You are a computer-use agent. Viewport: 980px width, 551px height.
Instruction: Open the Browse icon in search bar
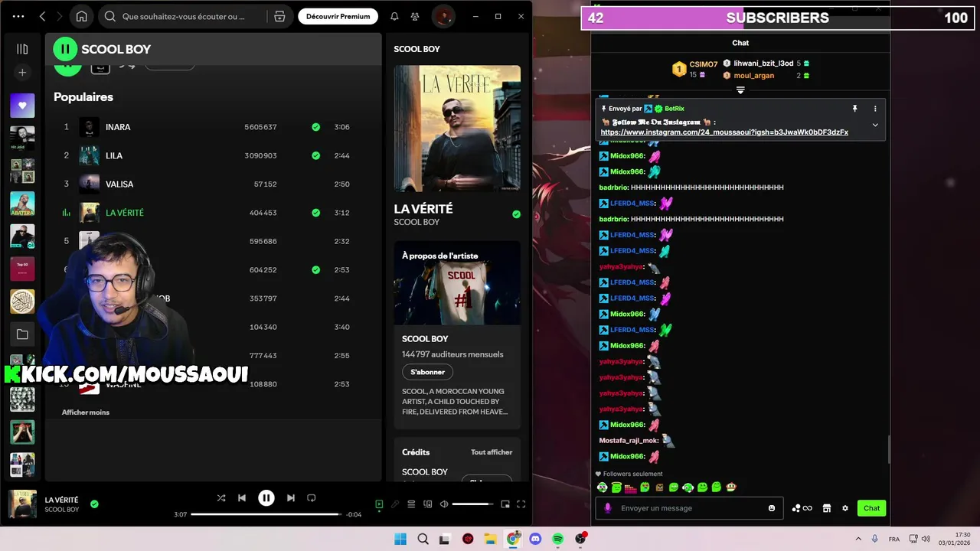(279, 16)
